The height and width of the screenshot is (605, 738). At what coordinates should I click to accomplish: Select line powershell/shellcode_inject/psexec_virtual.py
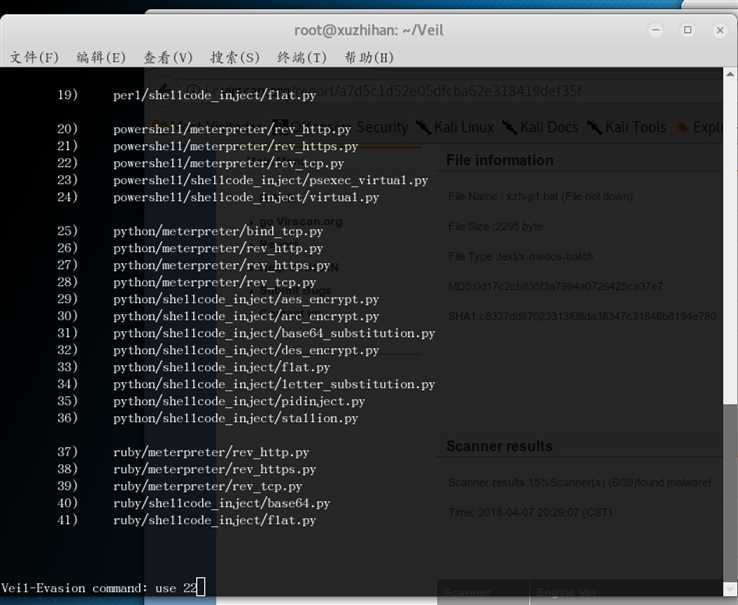[x=271, y=180]
